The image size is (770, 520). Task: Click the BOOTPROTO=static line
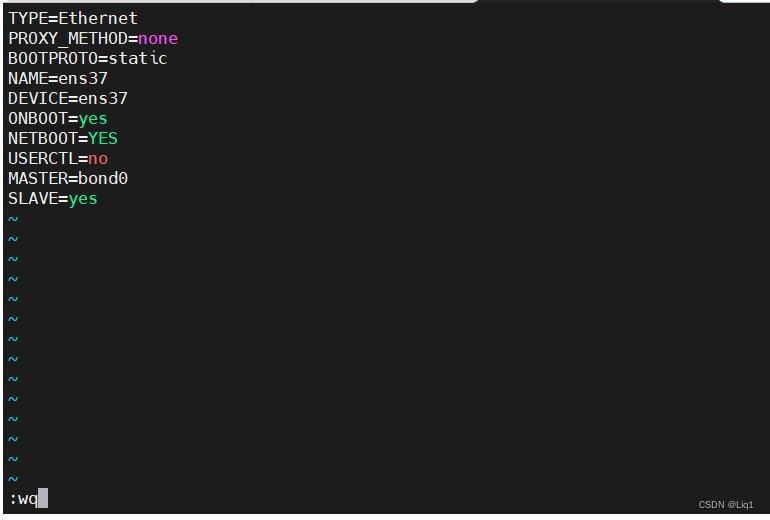tap(88, 58)
